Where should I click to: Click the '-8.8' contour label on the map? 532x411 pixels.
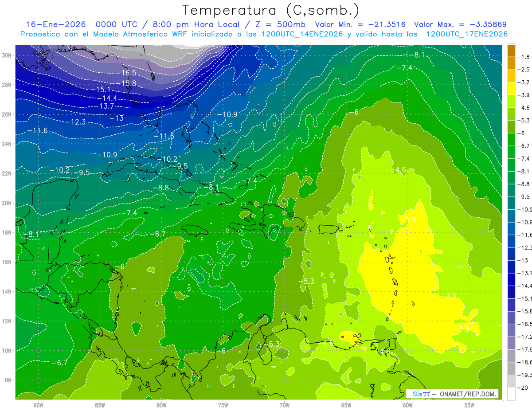click(x=160, y=188)
